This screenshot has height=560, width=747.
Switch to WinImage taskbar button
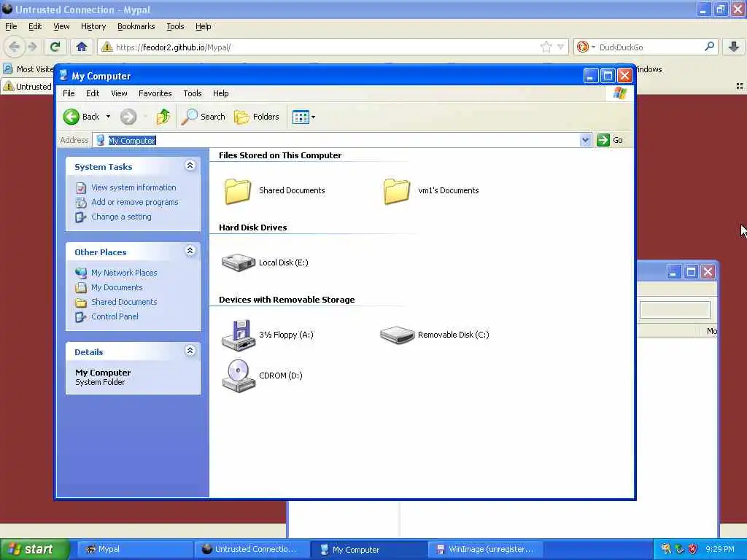pos(486,550)
